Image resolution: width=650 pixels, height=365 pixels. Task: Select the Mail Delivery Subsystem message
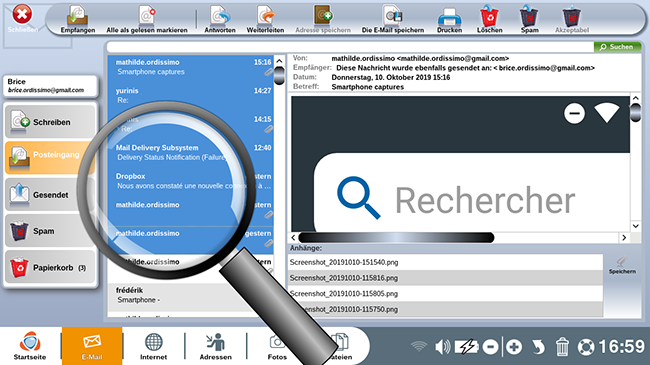[191, 152]
